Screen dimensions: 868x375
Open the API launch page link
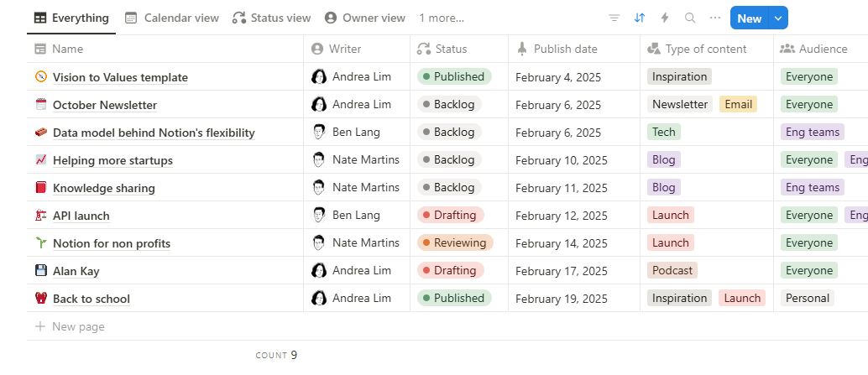click(x=81, y=216)
